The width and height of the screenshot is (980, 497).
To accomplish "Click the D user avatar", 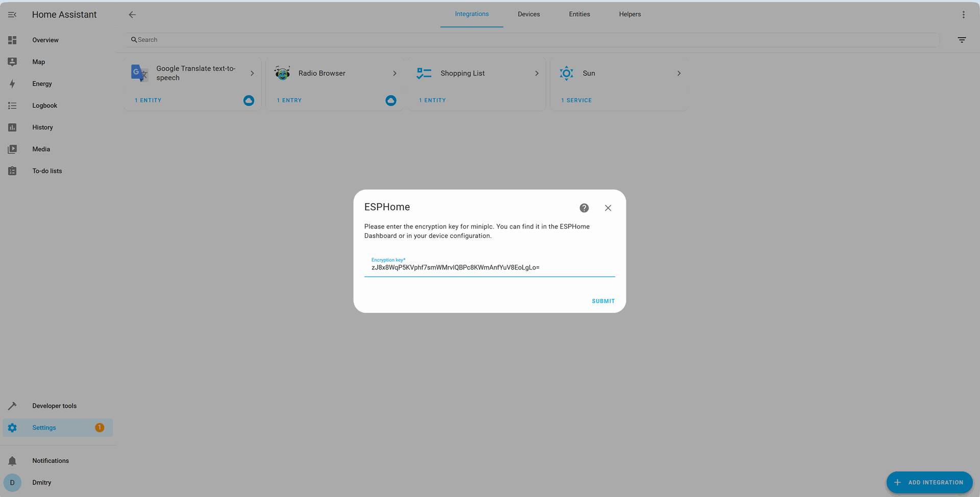I will click(12, 483).
